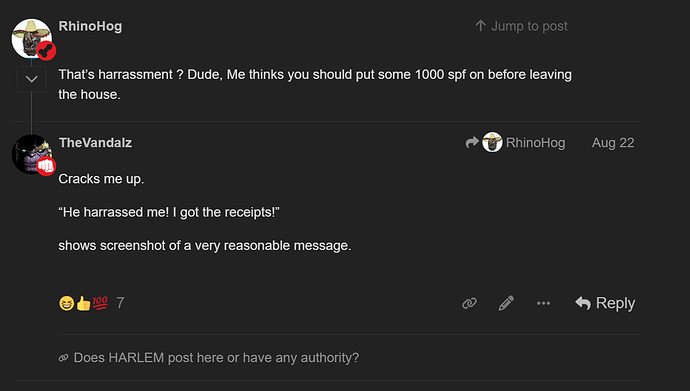Edit the post with pencil icon

pyautogui.click(x=506, y=303)
